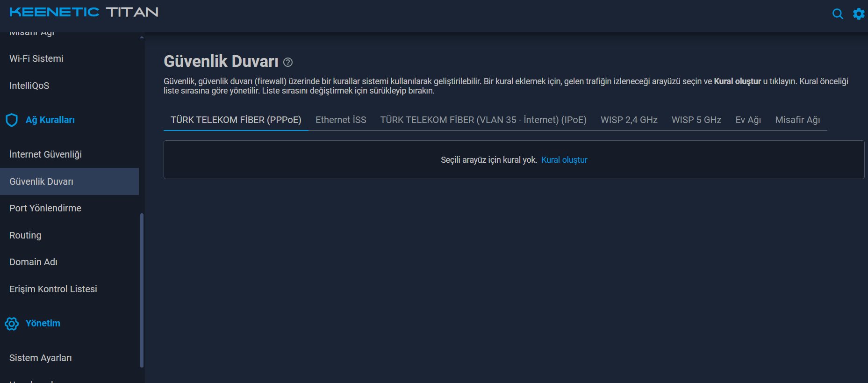Click the 'Seçili arayüz için kural yok.' message
Screen dimensions: 868x383
489,160
